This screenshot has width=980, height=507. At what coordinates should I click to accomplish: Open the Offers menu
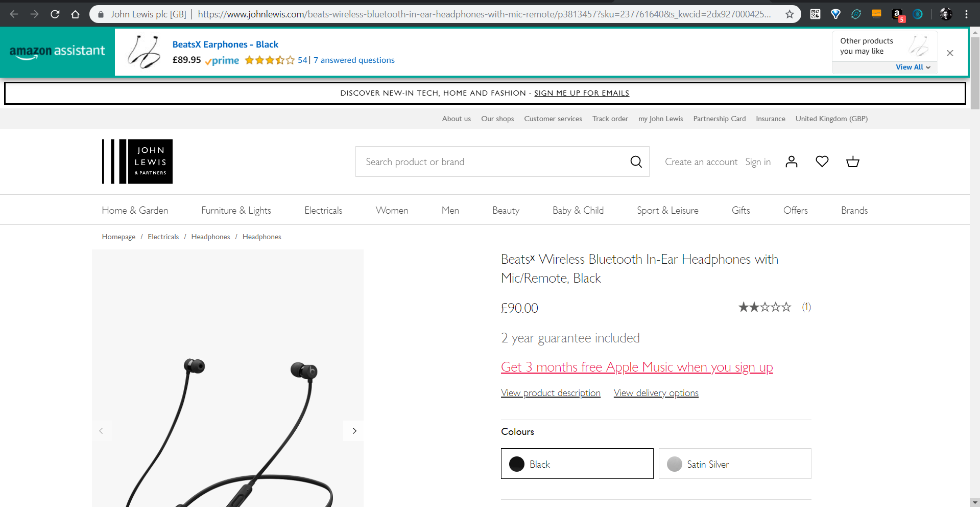pyautogui.click(x=796, y=210)
